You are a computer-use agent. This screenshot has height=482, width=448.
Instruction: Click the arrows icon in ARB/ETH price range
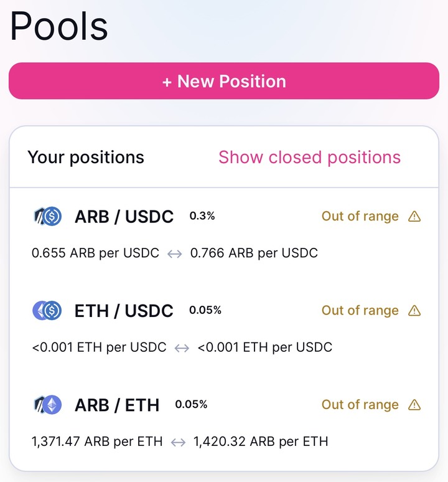point(178,442)
